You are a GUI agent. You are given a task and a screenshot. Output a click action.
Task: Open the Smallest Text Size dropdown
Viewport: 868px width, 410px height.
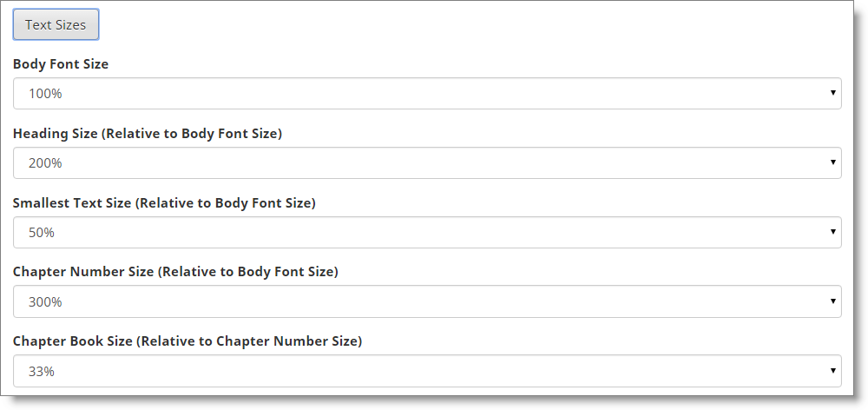(x=427, y=232)
